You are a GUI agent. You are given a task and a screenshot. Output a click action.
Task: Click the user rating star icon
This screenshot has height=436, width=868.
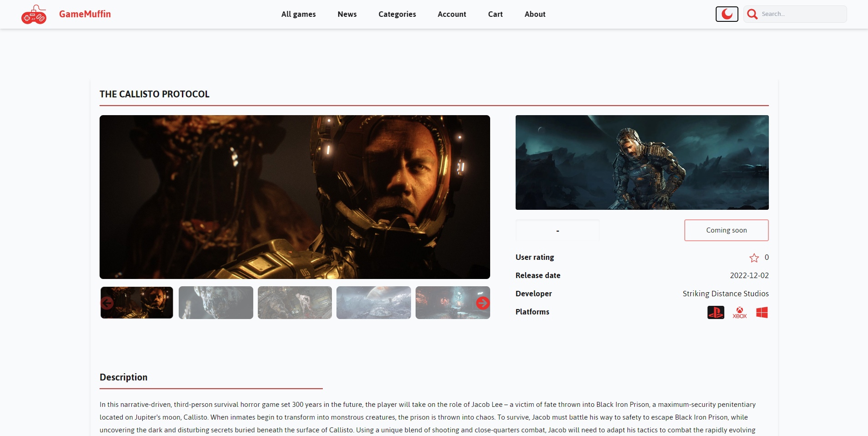click(754, 258)
